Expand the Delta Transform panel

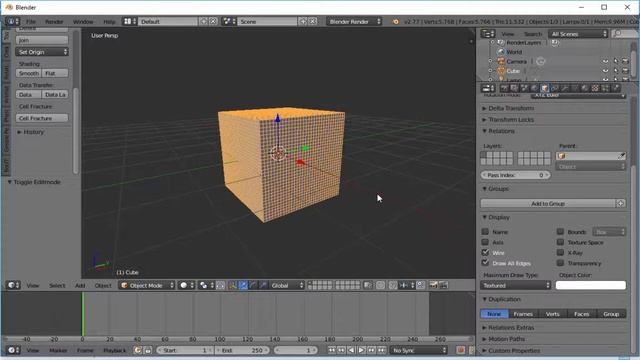pos(508,108)
